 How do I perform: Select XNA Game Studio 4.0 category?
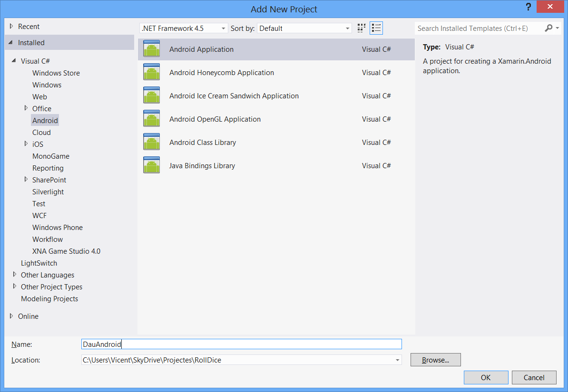[66, 251]
